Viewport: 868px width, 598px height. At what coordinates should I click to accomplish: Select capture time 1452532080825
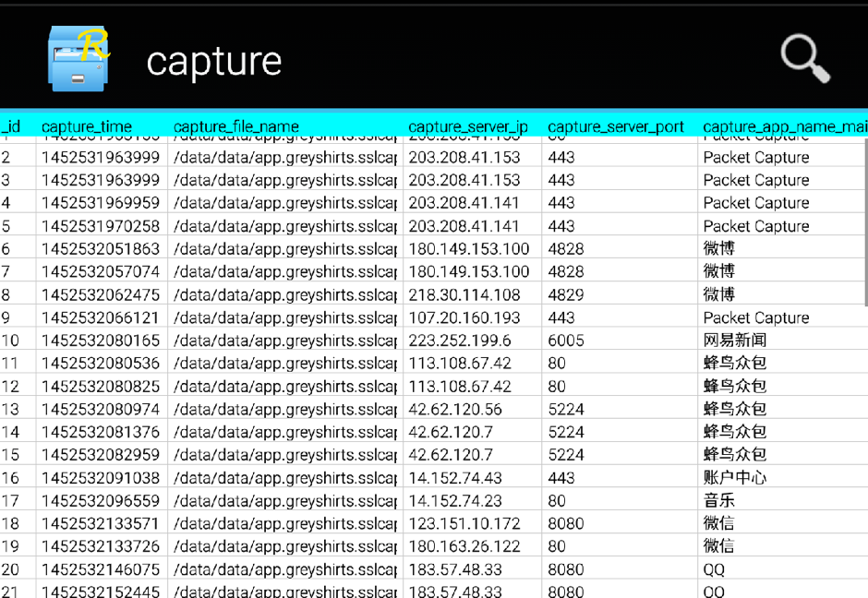coord(101,386)
